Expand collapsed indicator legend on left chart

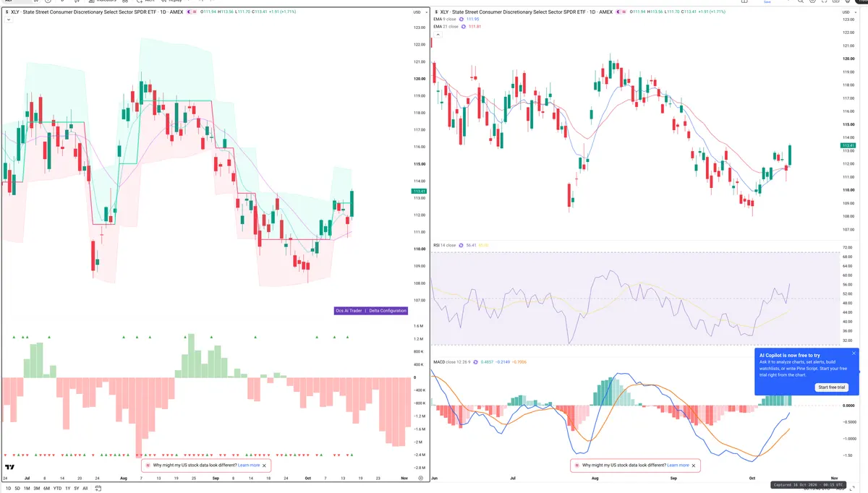tap(8, 20)
